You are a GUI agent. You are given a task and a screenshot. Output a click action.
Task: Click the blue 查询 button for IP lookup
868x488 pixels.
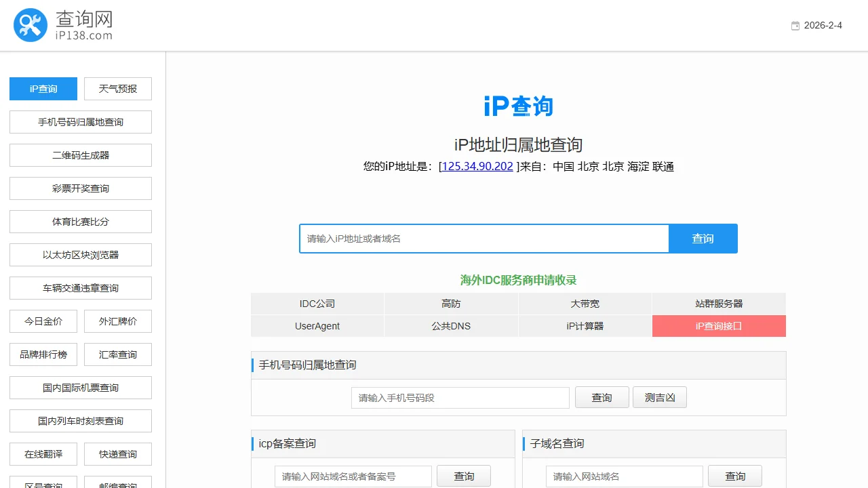[703, 238]
